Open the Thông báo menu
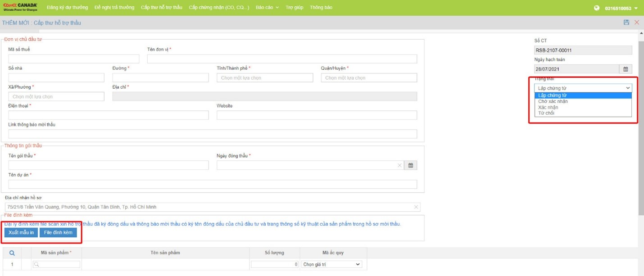The width and height of the screenshot is (644, 276). (321, 8)
